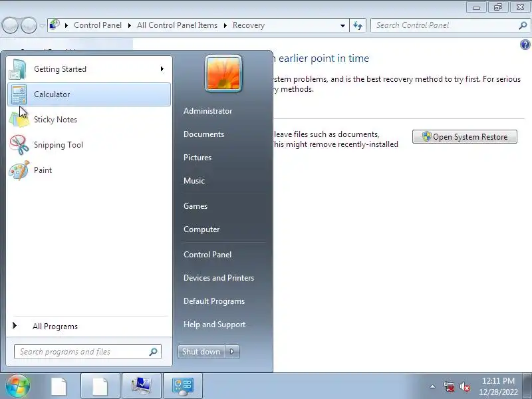Screen dimensions: 532x399
Task: Show hidden tray icons arrow
Action: tap(433, 386)
